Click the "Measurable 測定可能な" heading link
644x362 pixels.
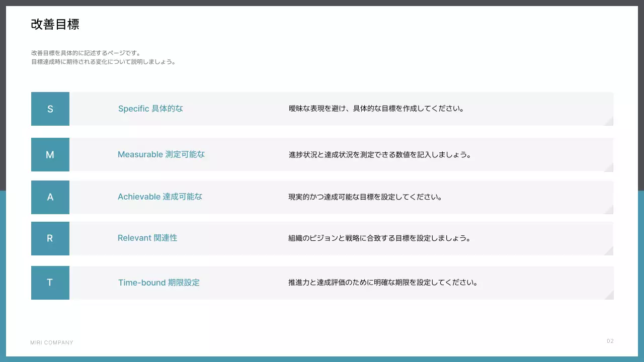pyautogui.click(x=162, y=154)
